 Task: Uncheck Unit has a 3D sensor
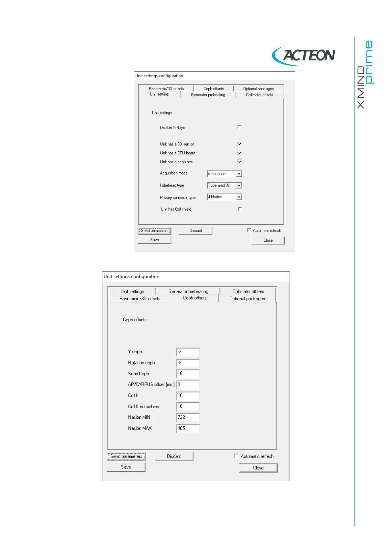point(239,144)
